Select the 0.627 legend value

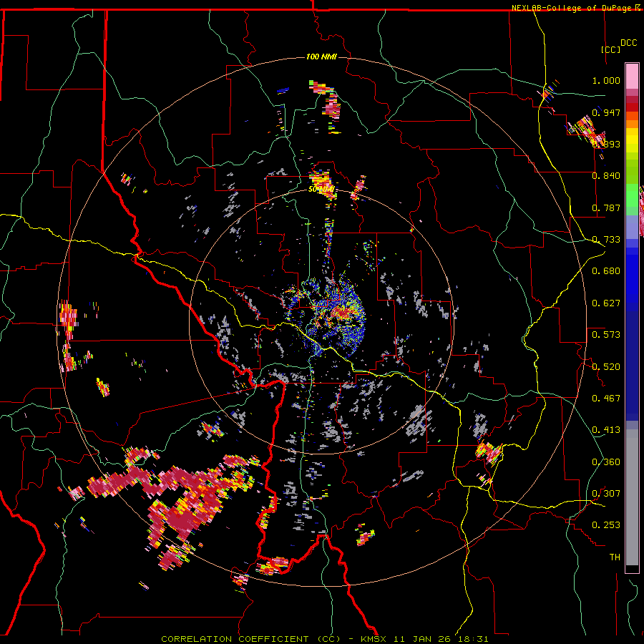coord(606,303)
